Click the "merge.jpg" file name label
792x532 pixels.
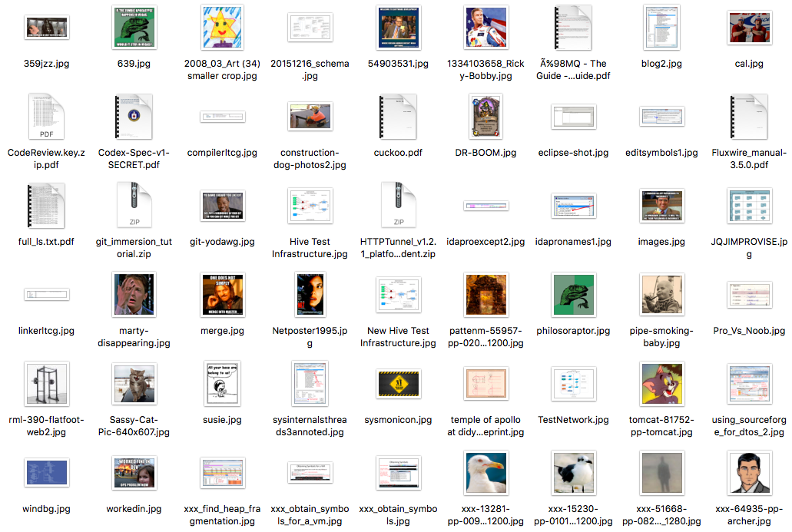[x=222, y=331]
